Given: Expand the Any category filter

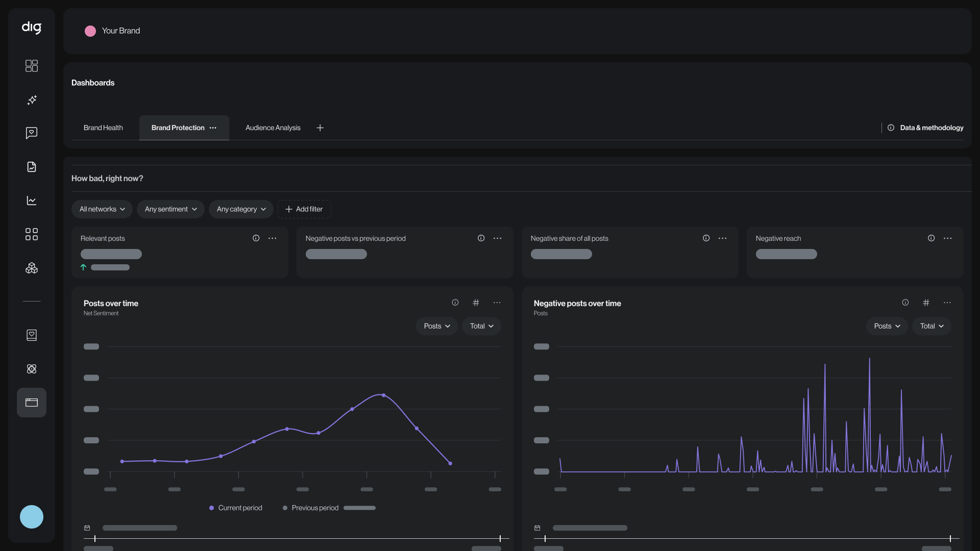Looking at the screenshot, I should tap(241, 209).
